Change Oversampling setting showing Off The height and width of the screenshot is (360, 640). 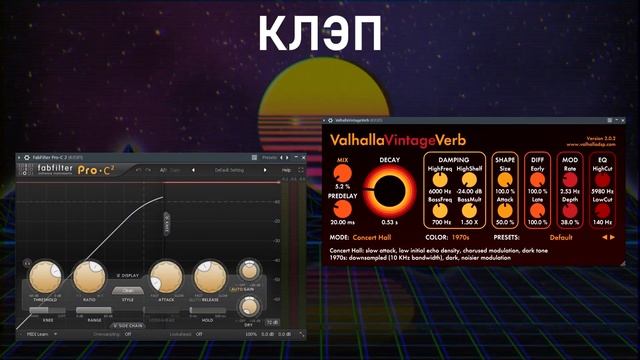[x=128, y=334]
